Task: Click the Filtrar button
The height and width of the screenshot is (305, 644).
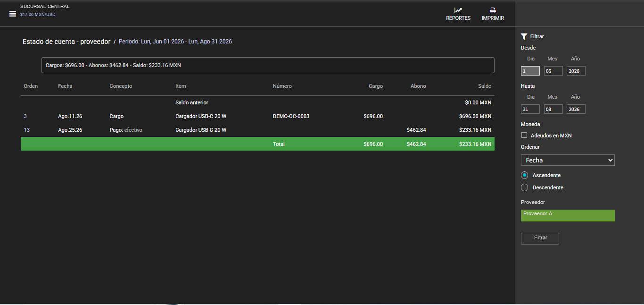Action: pos(540,238)
